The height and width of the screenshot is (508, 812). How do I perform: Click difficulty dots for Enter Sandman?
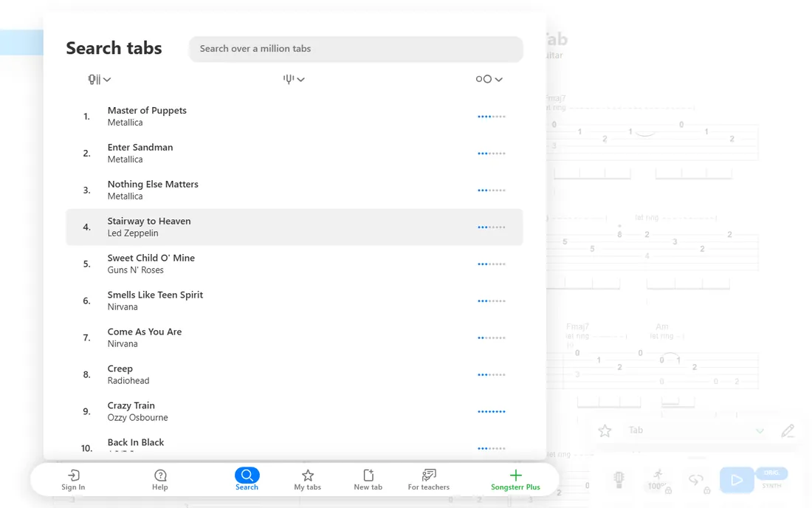click(x=491, y=154)
